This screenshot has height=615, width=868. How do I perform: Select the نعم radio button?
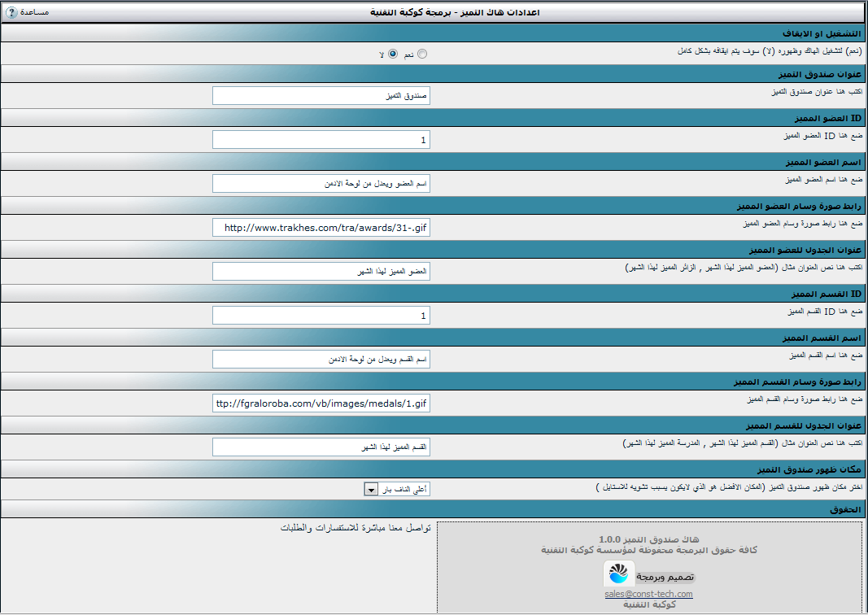(422, 54)
